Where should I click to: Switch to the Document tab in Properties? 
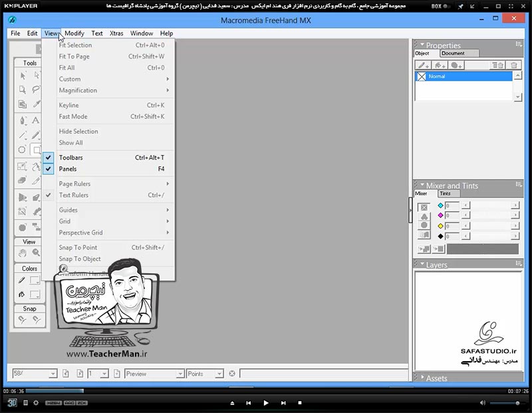tap(459, 53)
